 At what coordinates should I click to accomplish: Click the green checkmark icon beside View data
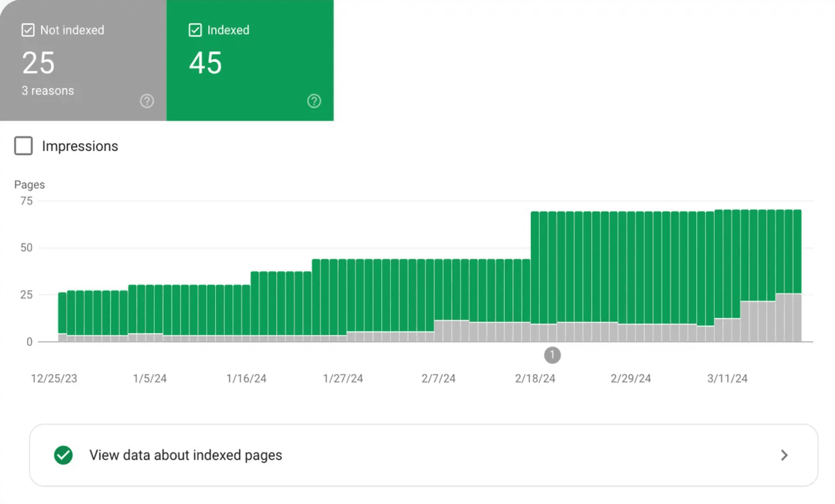(63, 455)
